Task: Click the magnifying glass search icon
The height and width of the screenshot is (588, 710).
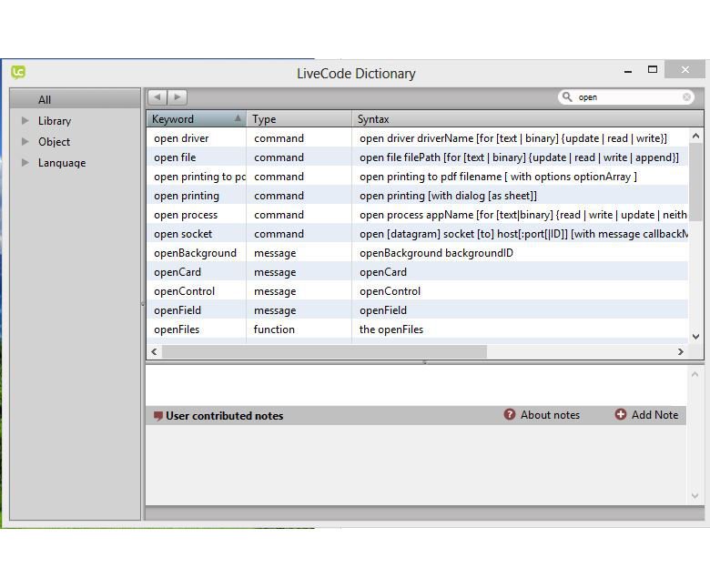Action: (x=568, y=97)
